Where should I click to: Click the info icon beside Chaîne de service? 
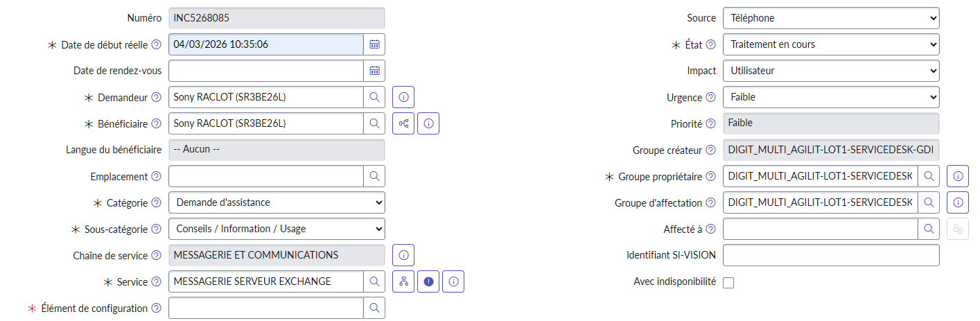click(x=403, y=256)
